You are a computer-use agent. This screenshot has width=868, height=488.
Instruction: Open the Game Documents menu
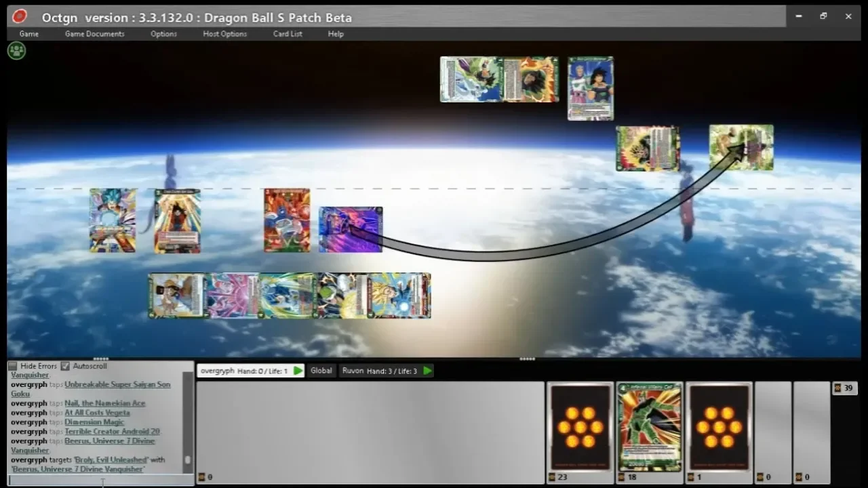coord(95,34)
